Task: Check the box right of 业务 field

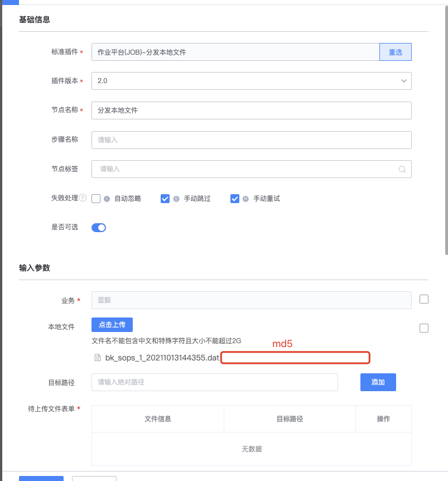Action: pyautogui.click(x=423, y=299)
